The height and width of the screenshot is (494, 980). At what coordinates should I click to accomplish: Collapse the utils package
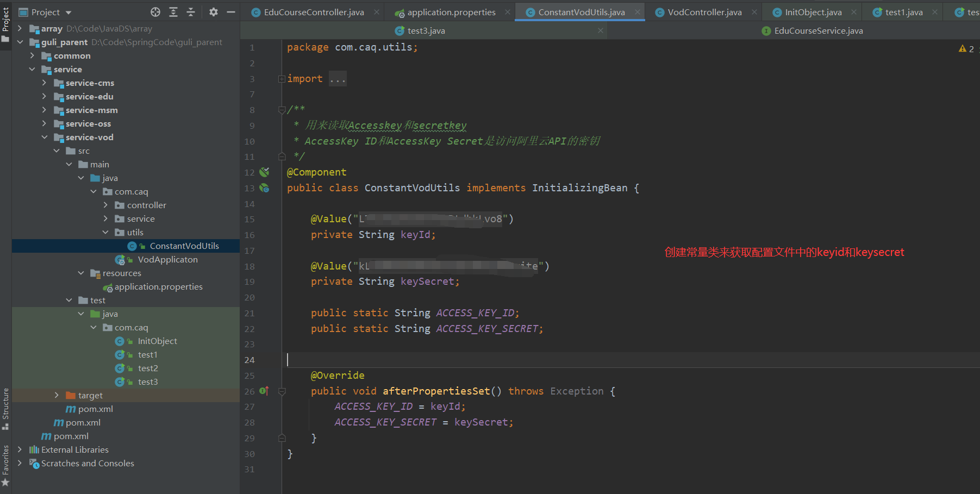point(105,232)
